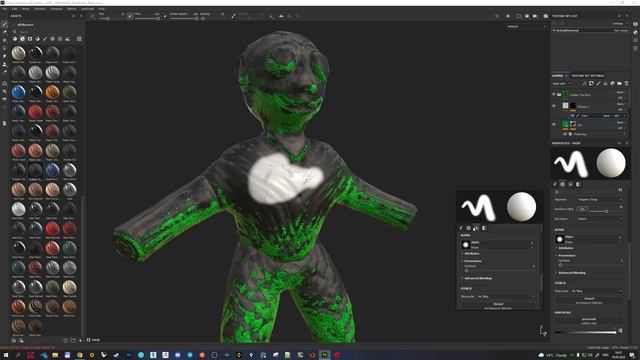Filter assets by Materials
The image size is (640, 360).
click(x=15, y=39)
